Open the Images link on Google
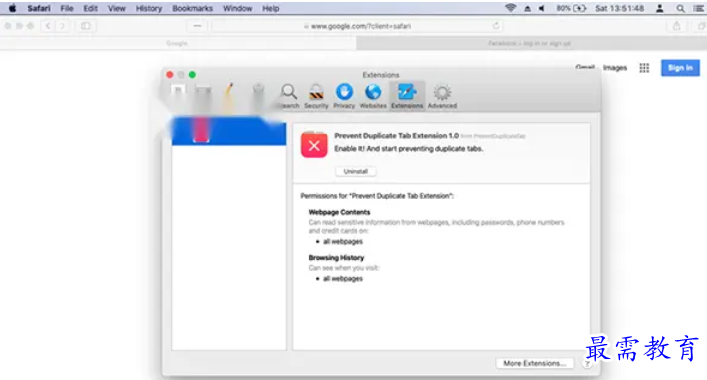The height and width of the screenshot is (380, 707). [x=615, y=68]
